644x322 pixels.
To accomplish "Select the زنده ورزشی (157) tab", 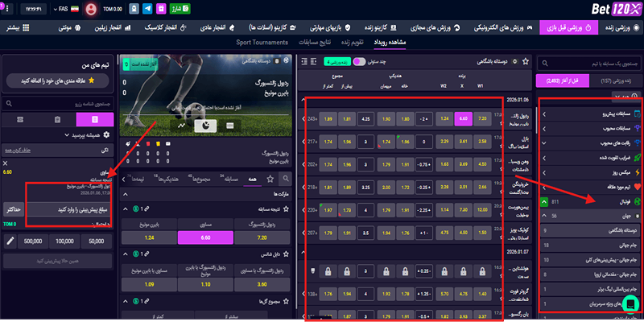I will [x=614, y=81].
